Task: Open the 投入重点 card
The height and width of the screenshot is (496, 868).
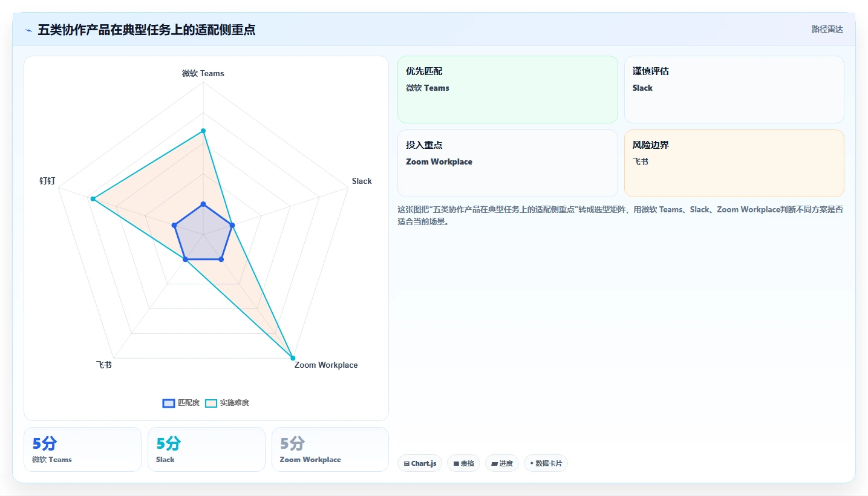Action: 507,163
